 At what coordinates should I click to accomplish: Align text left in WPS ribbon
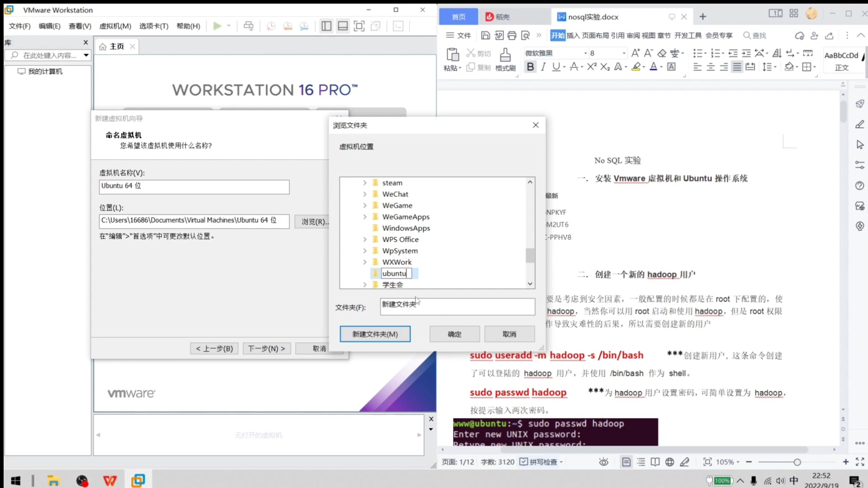698,67
